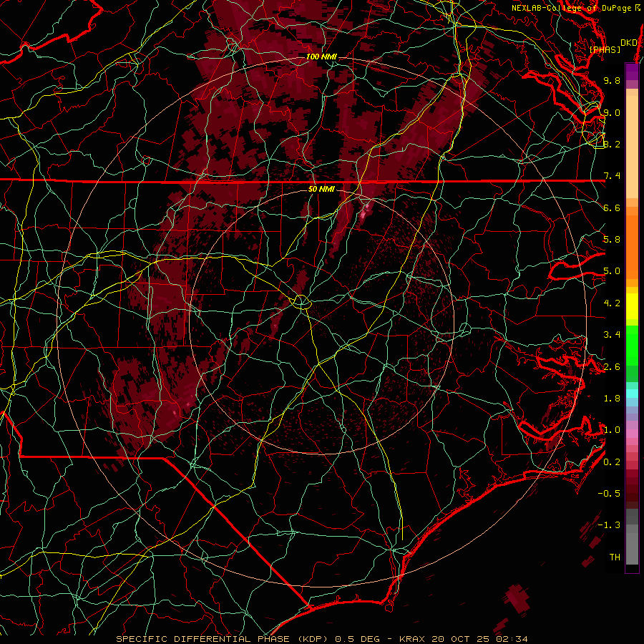
Task: Click the 8.2 legend value
Action: pyautogui.click(x=612, y=144)
